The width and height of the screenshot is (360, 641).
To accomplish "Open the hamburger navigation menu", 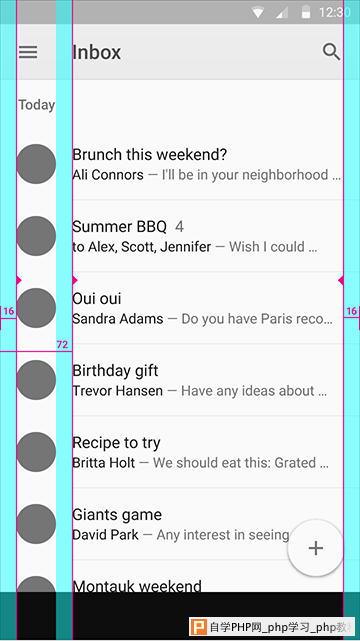I will [x=28, y=52].
